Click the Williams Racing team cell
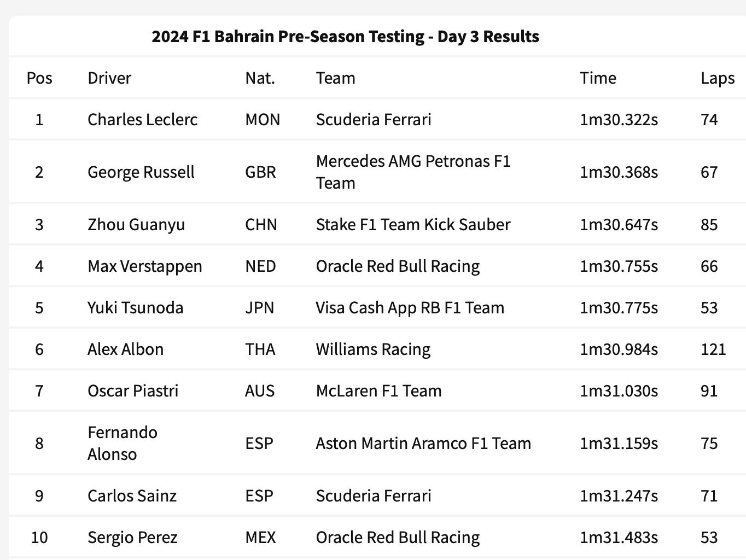Image resolution: width=746 pixels, height=560 pixels. (x=373, y=349)
